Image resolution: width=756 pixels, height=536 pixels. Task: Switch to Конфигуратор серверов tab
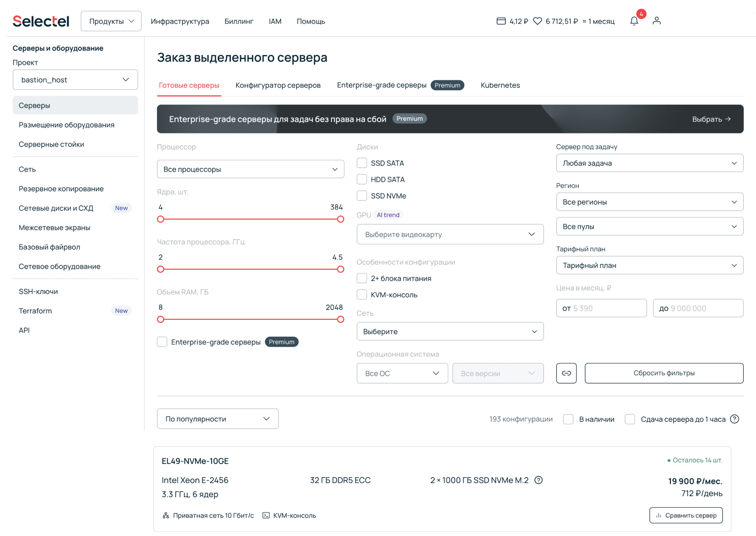click(x=278, y=85)
